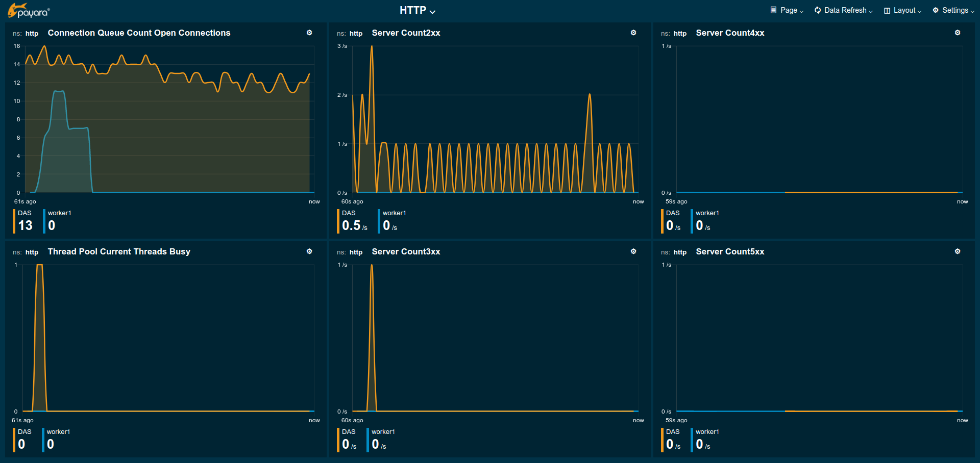
Task: Select worker1 legend in Count2xx widget
Action: tap(393, 221)
